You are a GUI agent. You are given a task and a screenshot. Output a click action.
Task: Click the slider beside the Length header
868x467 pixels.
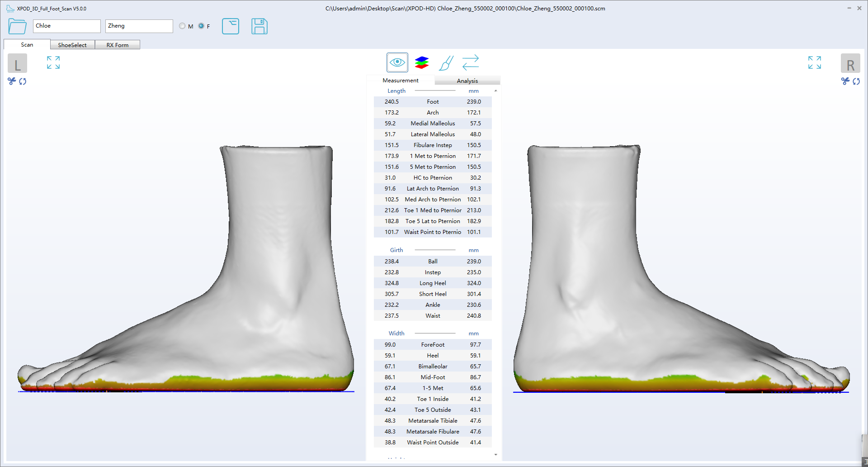pos(435,91)
